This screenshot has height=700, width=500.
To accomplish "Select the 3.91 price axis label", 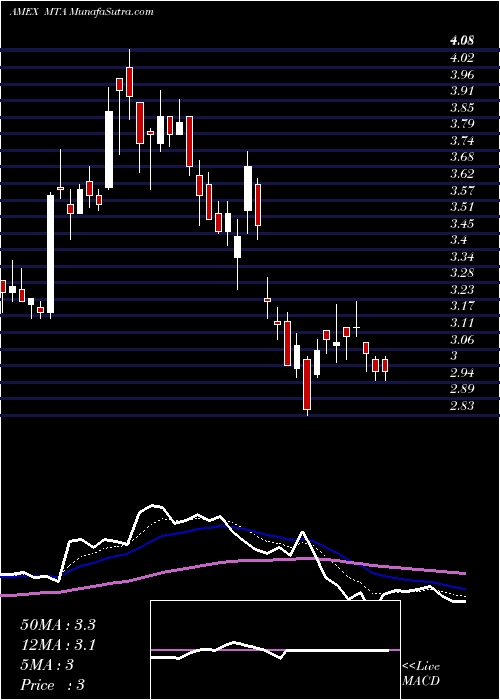I will [462, 91].
